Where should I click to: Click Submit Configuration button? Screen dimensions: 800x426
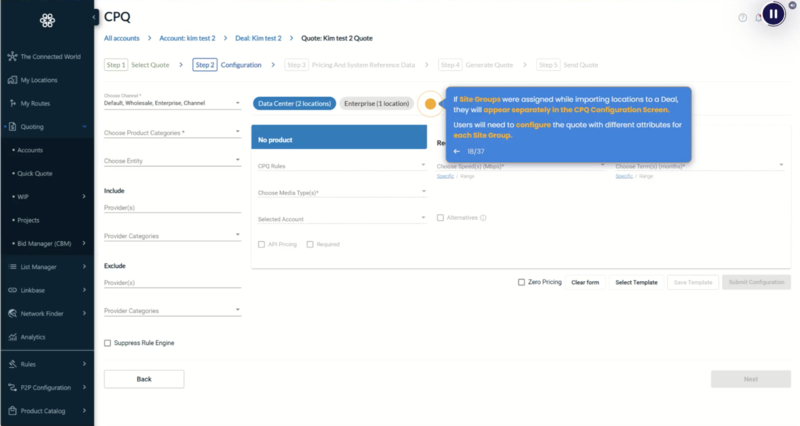pyautogui.click(x=756, y=282)
